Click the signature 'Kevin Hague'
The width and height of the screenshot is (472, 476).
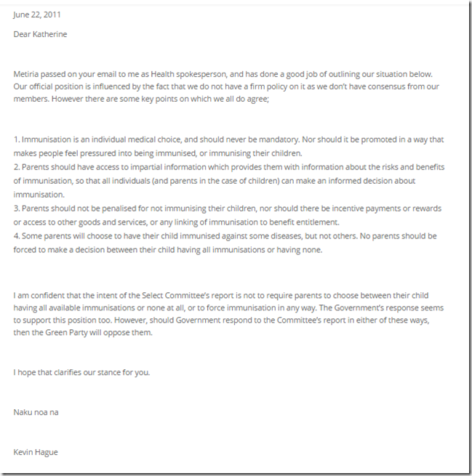[x=36, y=452]
